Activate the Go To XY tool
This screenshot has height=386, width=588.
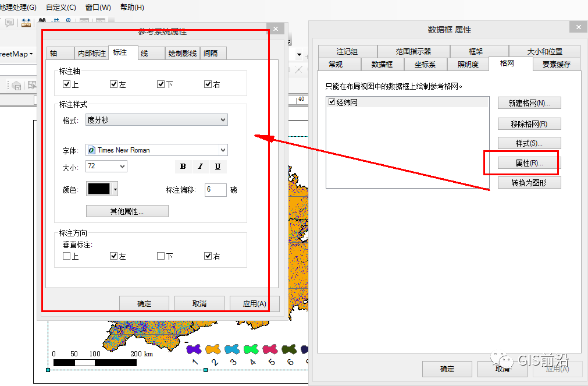[x=55, y=20]
